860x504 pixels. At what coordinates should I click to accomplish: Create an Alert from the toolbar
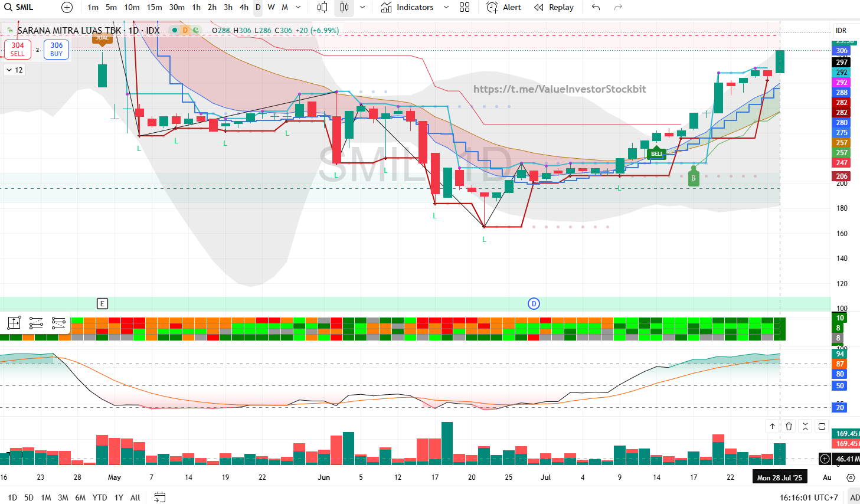click(x=504, y=7)
